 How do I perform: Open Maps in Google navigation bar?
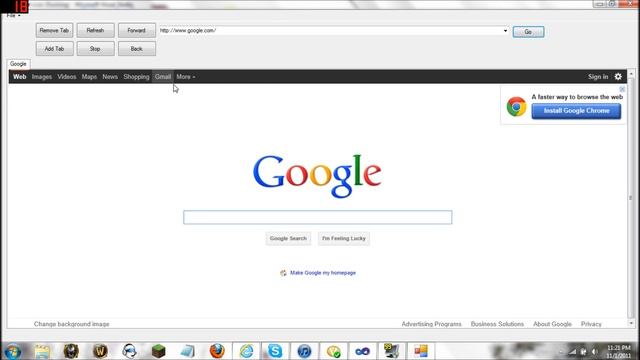(x=89, y=77)
